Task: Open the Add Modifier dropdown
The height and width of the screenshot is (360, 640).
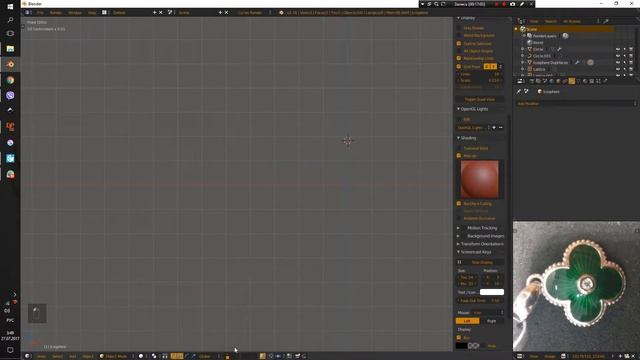Action: pos(576,104)
